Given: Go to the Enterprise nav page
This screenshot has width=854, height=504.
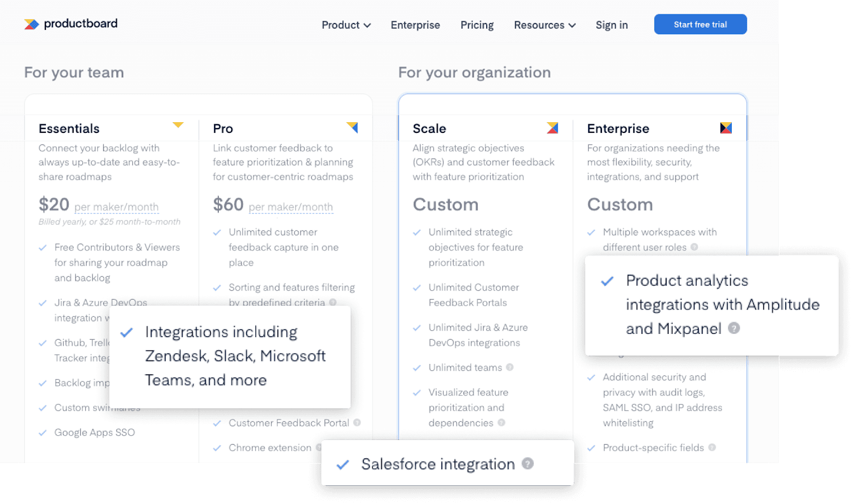Looking at the screenshot, I should click(x=415, y=25).
